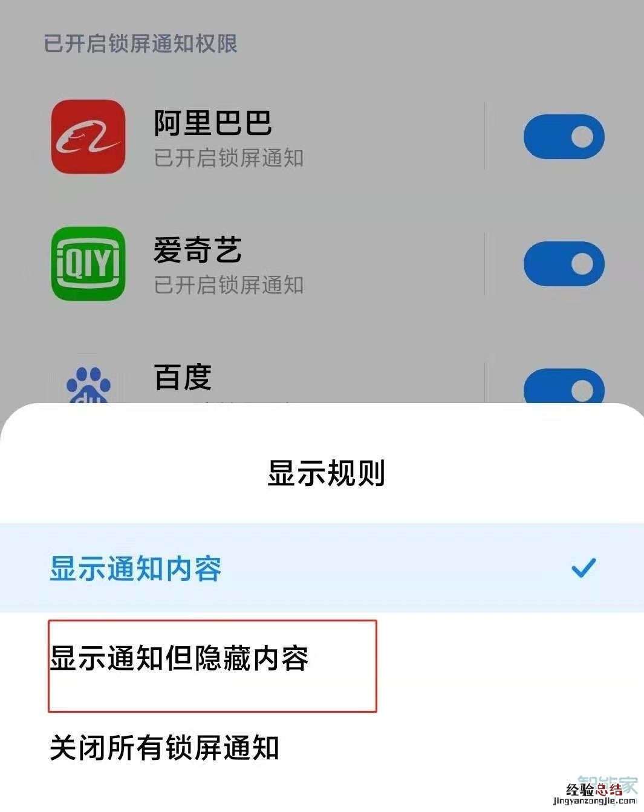Disable the 爱奇艺 notification switch

point(564,264)
